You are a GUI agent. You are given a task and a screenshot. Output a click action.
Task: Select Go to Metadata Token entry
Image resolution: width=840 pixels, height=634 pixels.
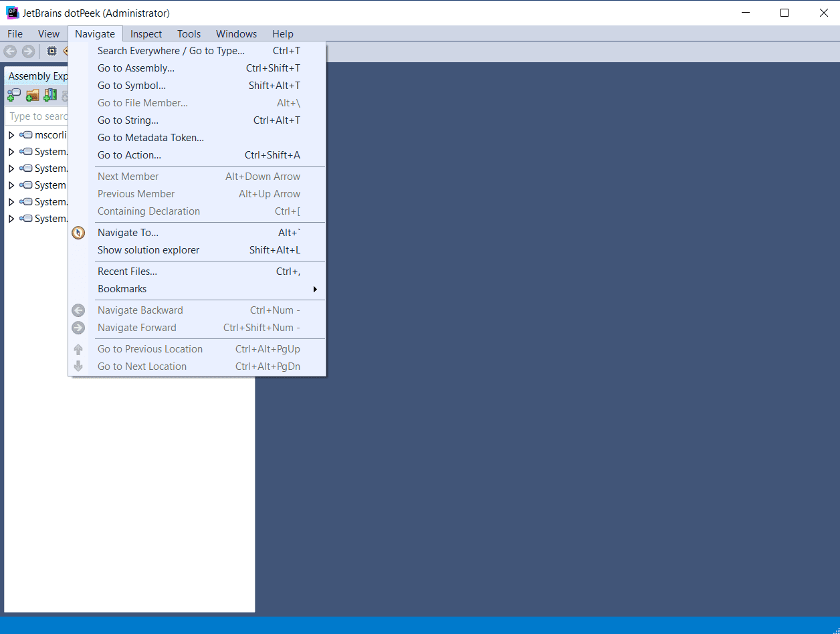(x=197, y=138)
